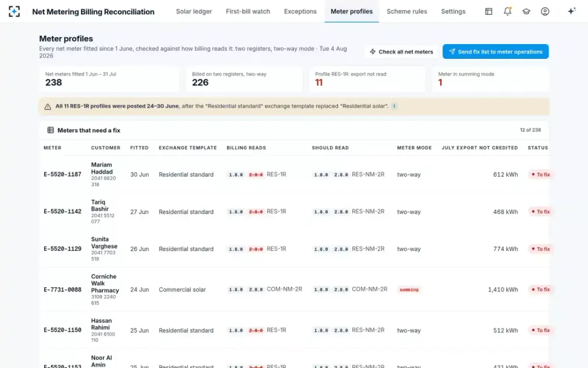Open customer Sunita Varghese
The height and width of the screenshot is (368, 588).
pos(104,243)
